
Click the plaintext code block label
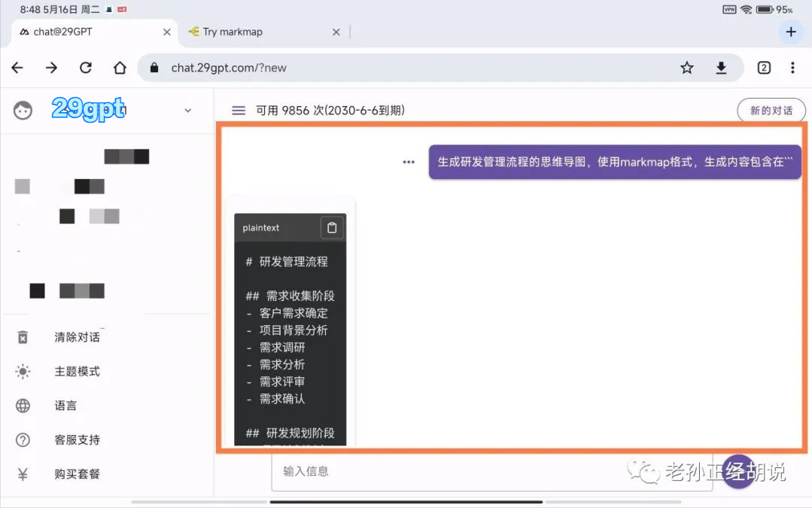pyautogui.click(x=260, y=228)
